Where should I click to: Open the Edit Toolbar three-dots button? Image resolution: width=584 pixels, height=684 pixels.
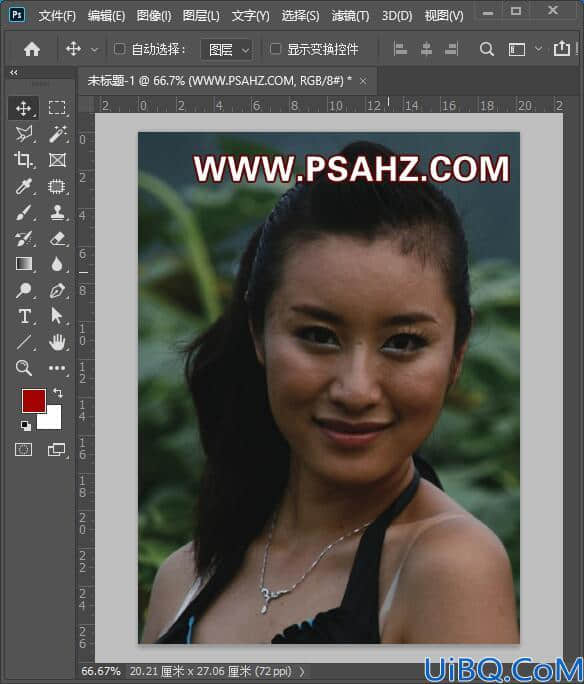[57, 368]
